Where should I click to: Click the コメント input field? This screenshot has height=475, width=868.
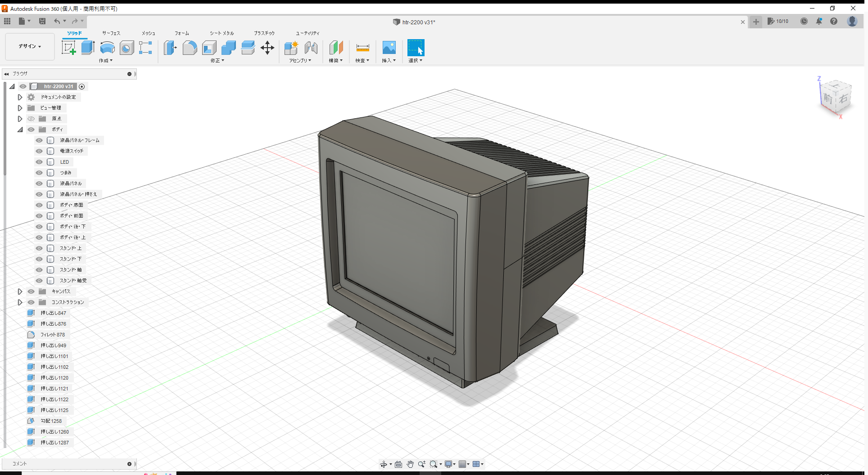coord(68,463)
